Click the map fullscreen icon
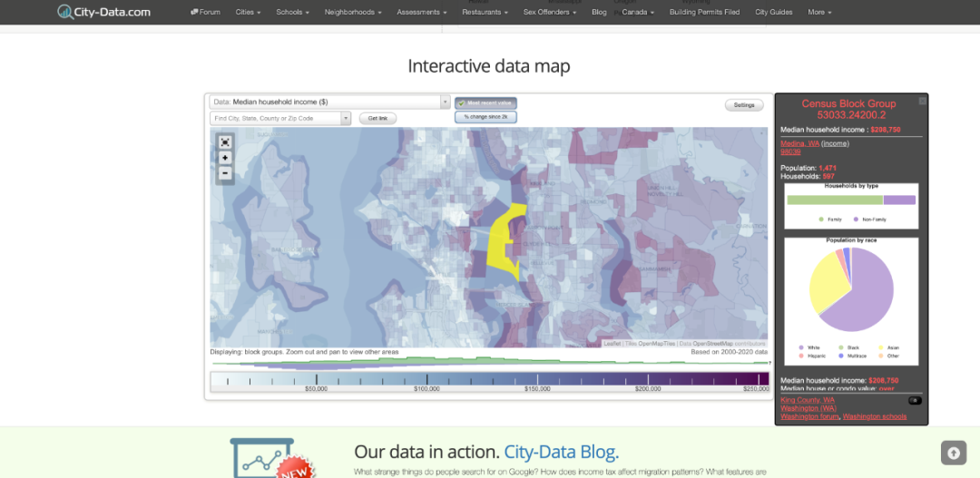This screenshot has width=980, height=478. pyautogui.click(x=225, y=142)
